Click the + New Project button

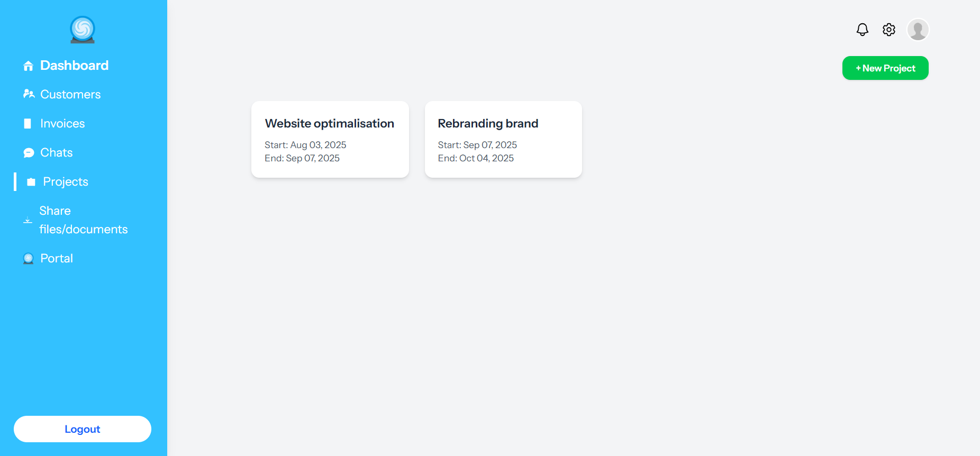(885, 68)
